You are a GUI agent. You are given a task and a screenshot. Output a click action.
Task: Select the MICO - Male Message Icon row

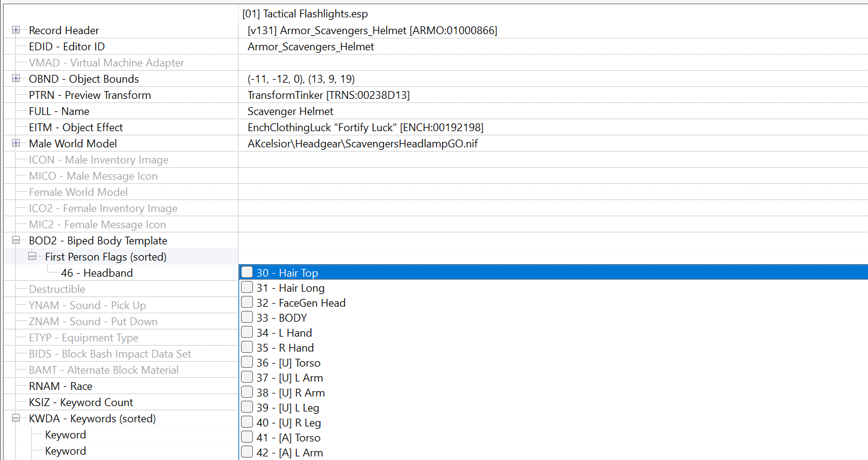point(93,175)
